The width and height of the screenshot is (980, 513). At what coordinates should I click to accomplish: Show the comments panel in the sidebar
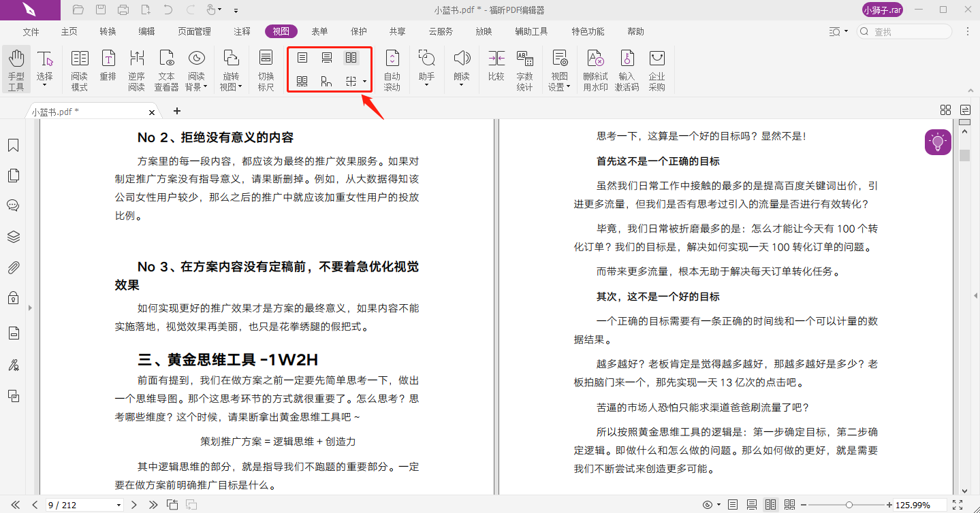coord(14,205)
